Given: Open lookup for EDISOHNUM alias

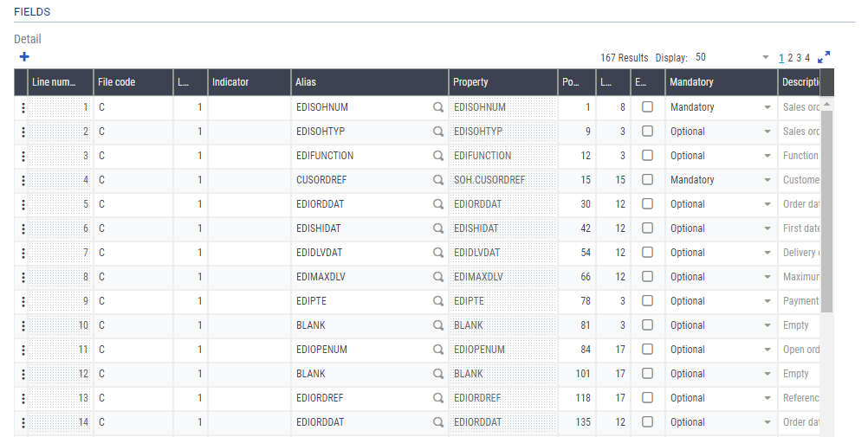Looking at the screenshot, I should click(x=438, y=107).
